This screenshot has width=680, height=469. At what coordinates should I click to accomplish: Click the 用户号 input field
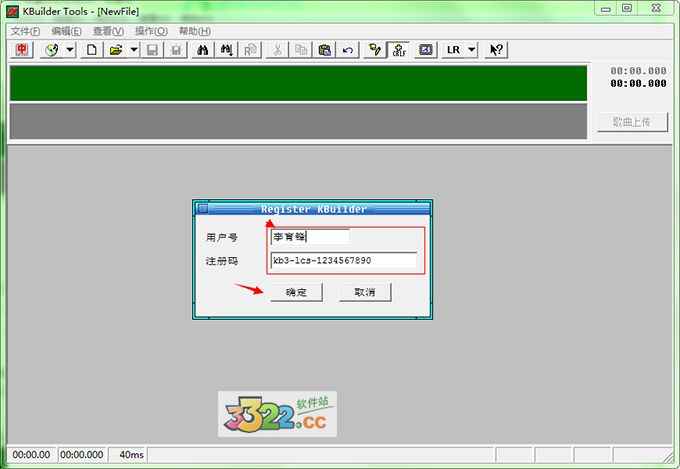[310, 237]
